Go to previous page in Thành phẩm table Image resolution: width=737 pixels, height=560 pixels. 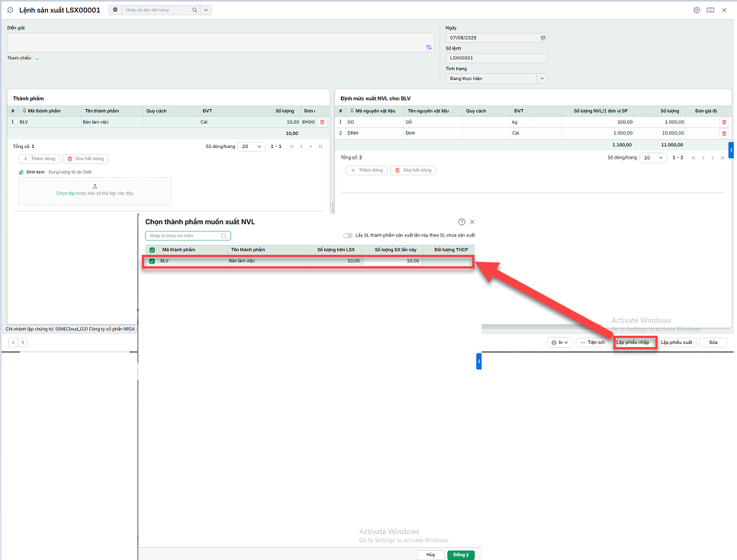tap(301, 146)
